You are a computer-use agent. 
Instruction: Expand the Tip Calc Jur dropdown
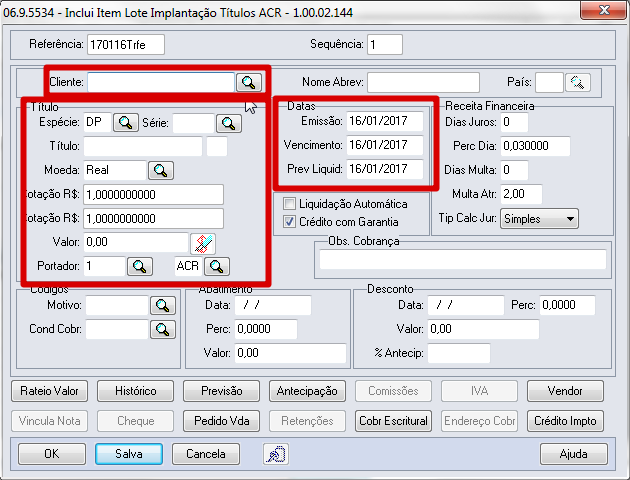pos(539,219)
